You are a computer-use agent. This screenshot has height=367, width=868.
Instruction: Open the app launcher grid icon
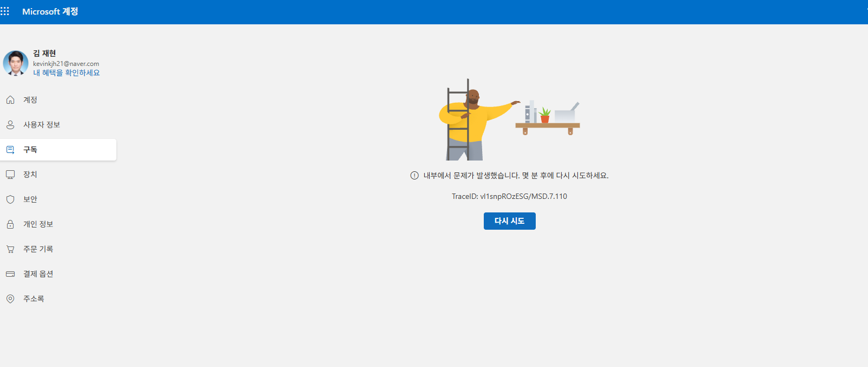[x=5, y=11]
